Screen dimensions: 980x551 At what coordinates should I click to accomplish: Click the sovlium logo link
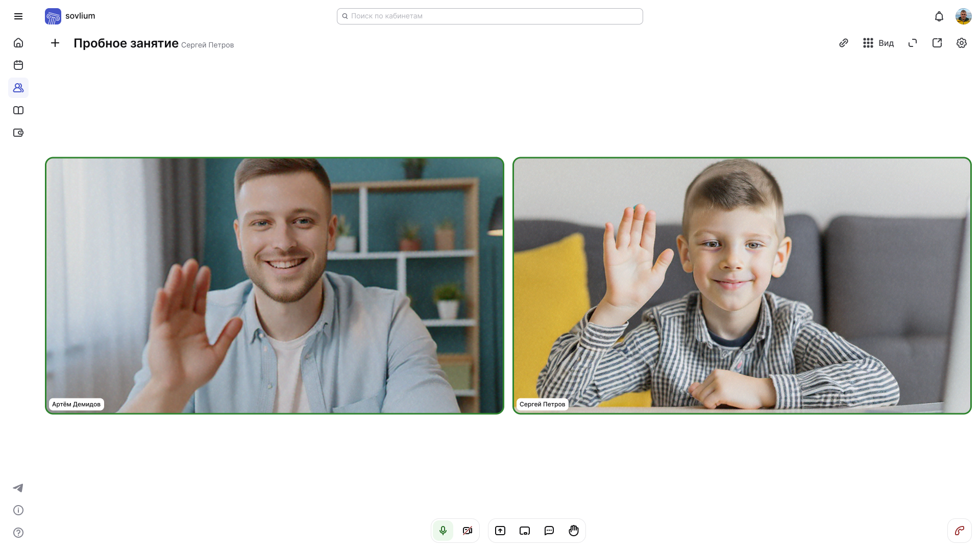70,16
